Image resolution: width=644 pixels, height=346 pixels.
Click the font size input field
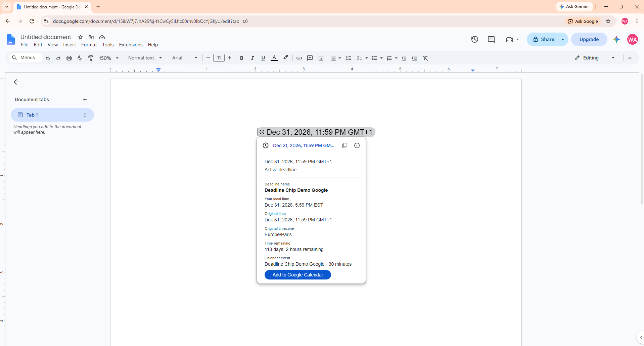(x=219, y=58)
